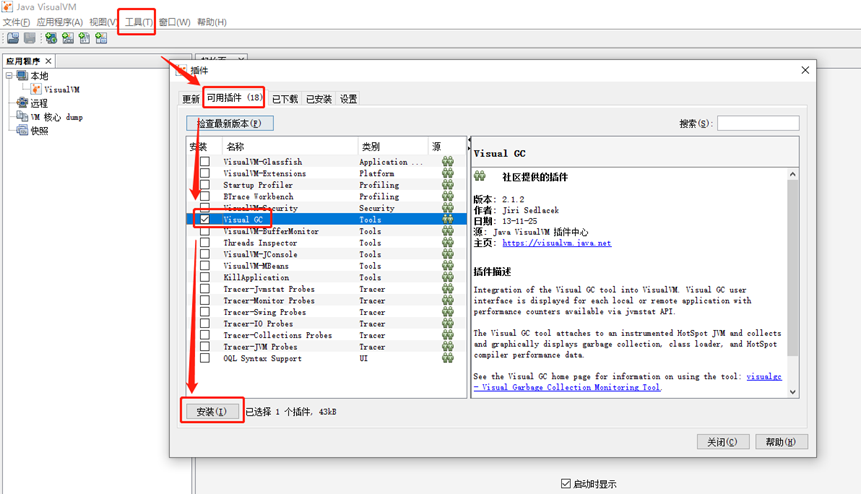This screenshot has height=494, width=861.
Task: Switch to the 设置 tab
Action: click(348, 99)
